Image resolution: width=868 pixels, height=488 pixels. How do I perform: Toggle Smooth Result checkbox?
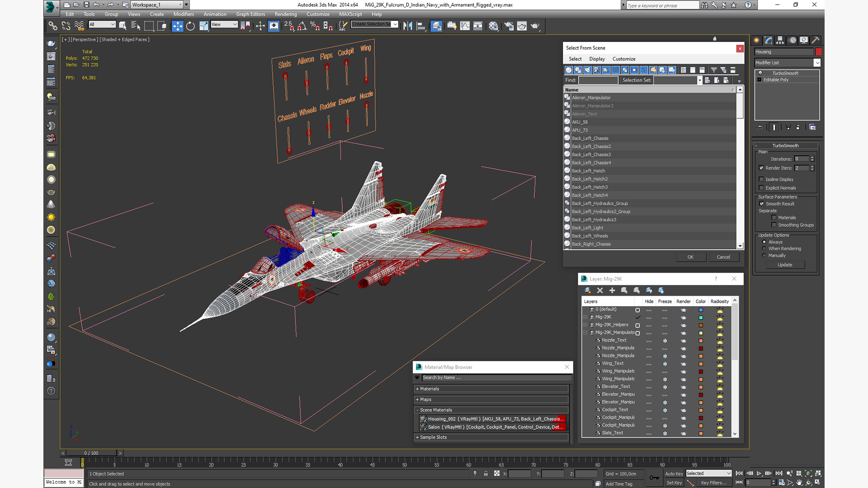[x=762, y=204]
